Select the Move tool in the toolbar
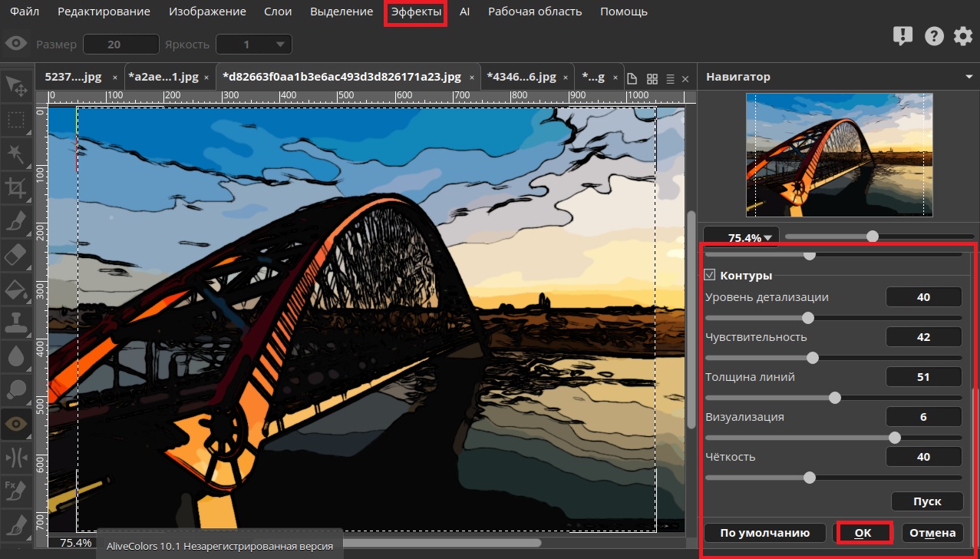This screenshot has width=980, height=559. [x=16, y=86]
